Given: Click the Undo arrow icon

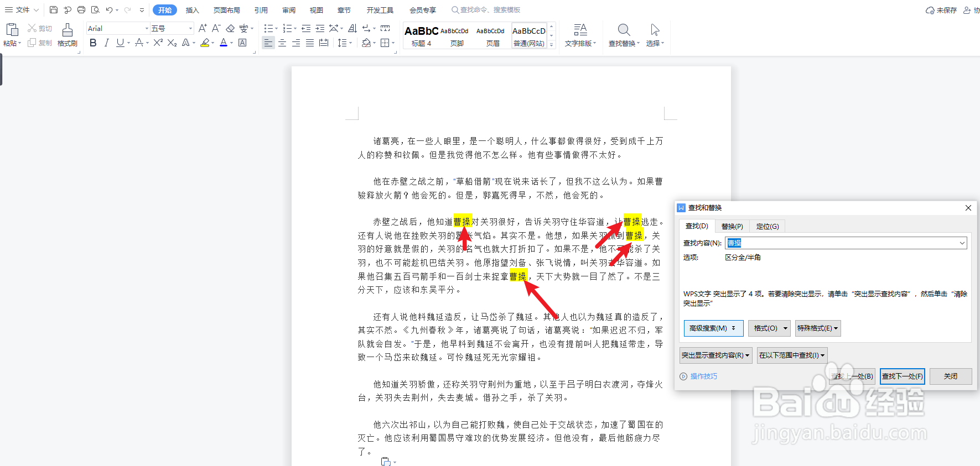Looking at the screenshot, I should (109, 10).
